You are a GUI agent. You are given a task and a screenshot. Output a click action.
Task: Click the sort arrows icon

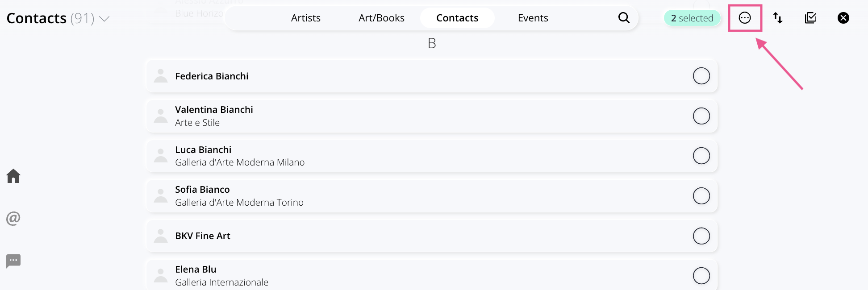pyautogui.click(x=778, y=18)
